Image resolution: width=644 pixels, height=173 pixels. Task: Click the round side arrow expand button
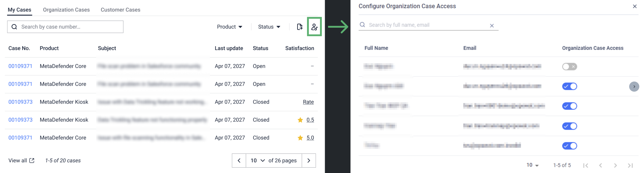point(634,87)
